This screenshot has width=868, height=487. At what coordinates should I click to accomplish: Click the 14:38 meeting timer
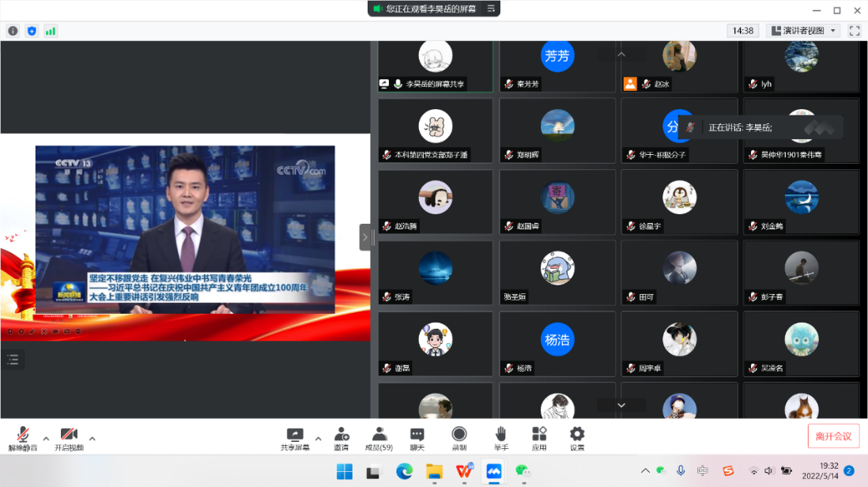[x=742, y=31]
